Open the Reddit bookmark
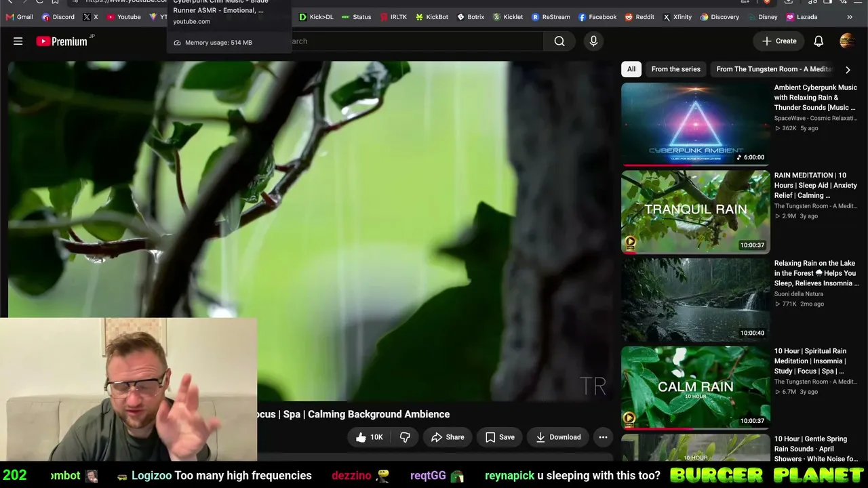 click(639, 17)
